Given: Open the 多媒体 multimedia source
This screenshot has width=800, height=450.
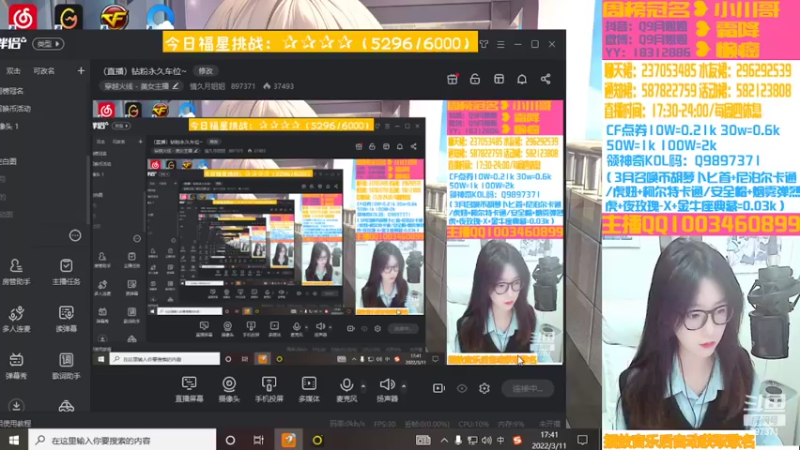Looking at the screenshot, I should coord(309,389).
